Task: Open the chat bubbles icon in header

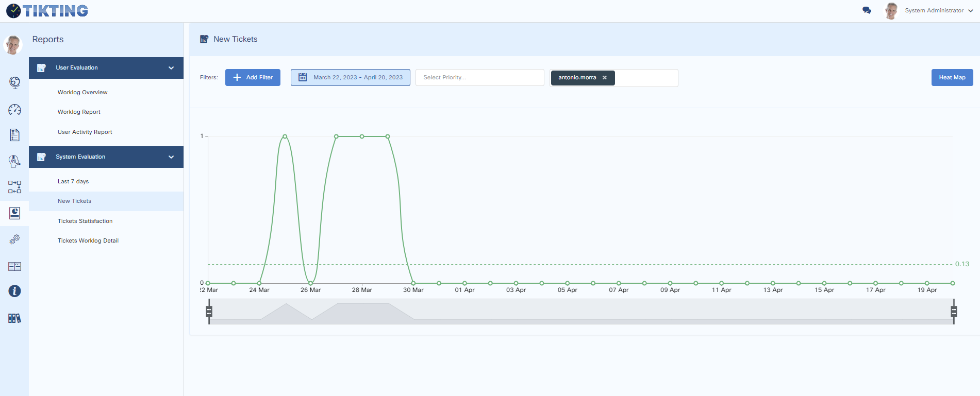Action: pos(867,10)
